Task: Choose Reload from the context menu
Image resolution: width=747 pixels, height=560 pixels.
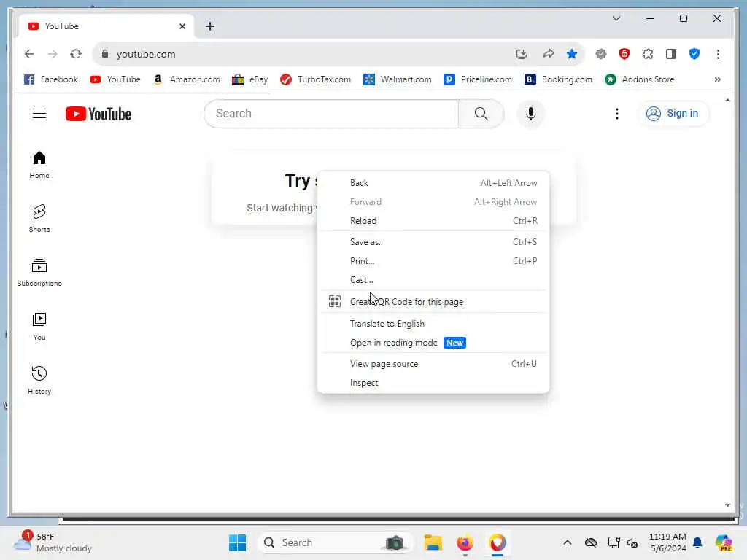Action: (433, 221)
